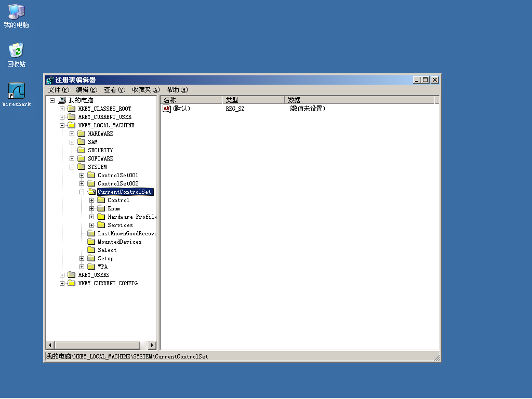
Task: Select the (数值未设置) data cell
Action: [x=308, y=109]
